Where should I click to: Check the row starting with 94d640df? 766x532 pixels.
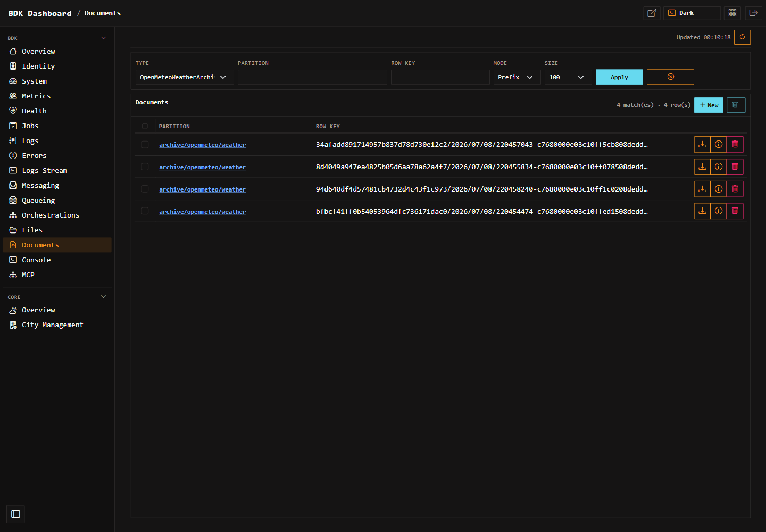coord(145,189)
